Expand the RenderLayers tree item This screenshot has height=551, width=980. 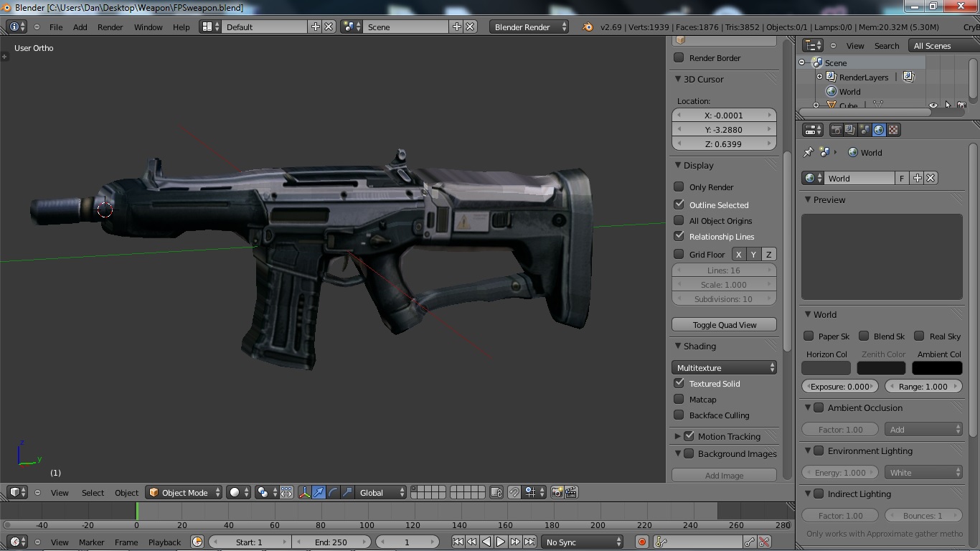(819, 77)
